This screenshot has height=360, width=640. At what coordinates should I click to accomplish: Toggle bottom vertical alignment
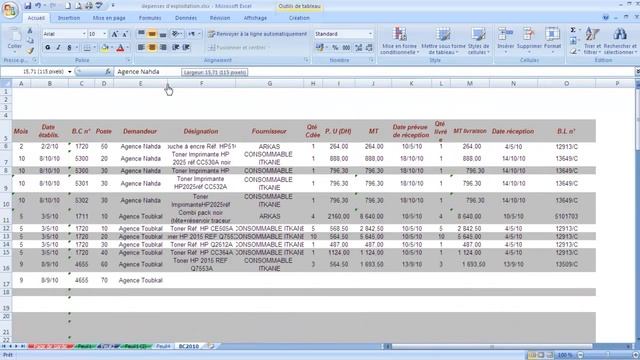click(x=162, y=34)
